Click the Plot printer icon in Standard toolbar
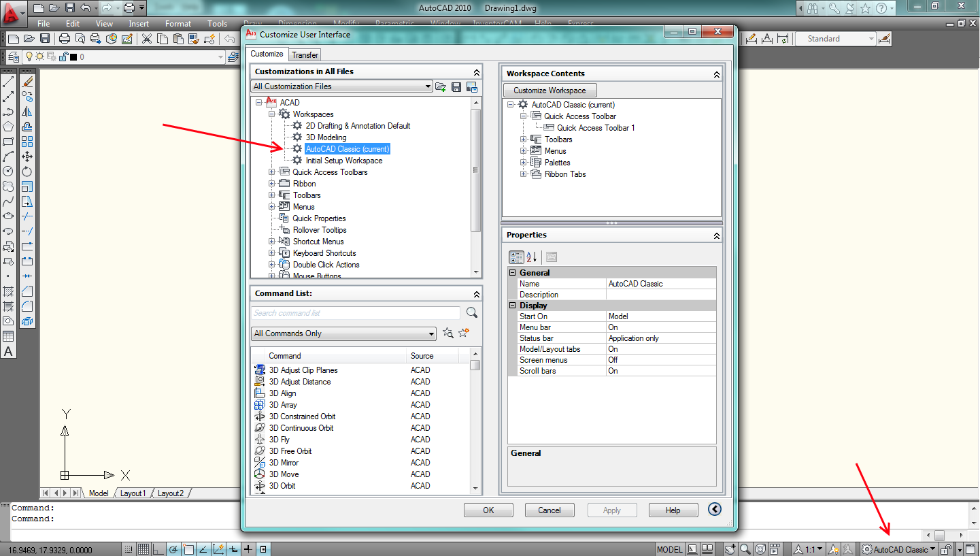 (65, 39)
